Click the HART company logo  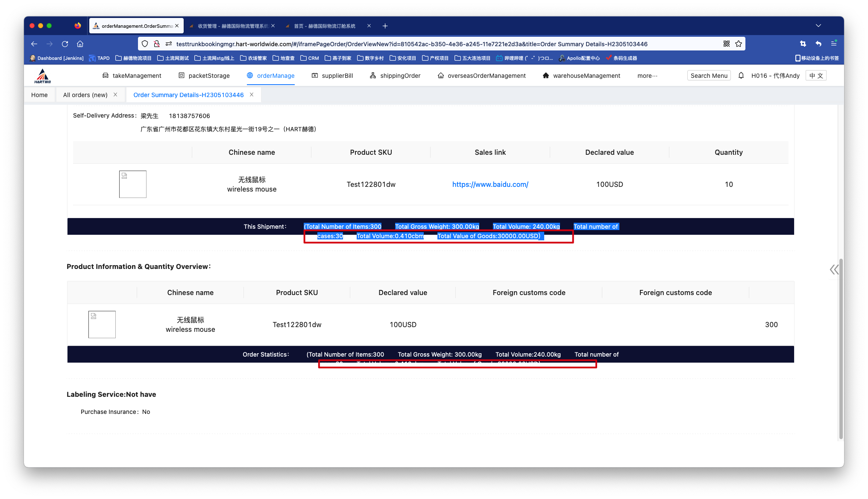42,76
